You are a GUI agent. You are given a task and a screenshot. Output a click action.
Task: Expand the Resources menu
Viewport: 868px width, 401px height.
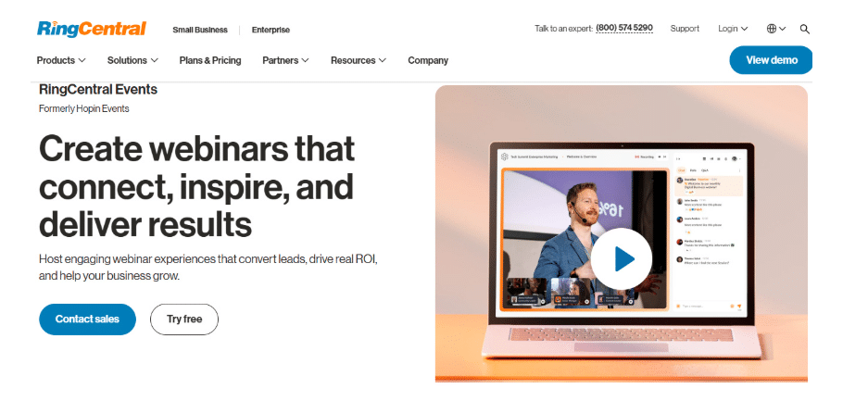tap(359, 60)
